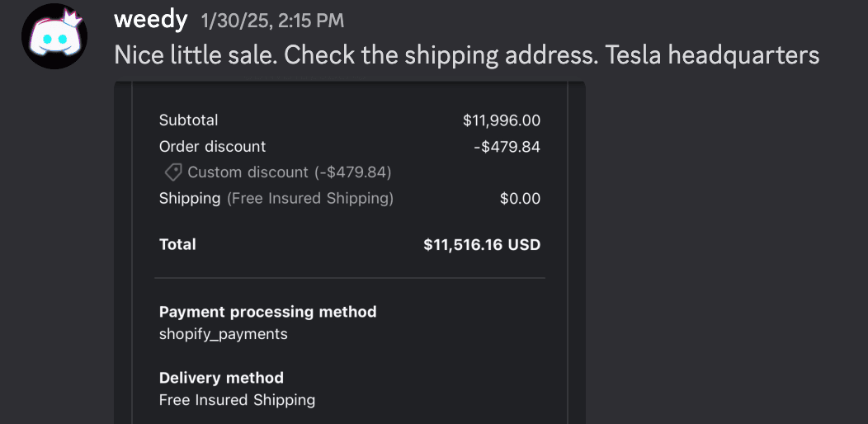Viewport: 868px width, 424px height.
Task: Click the $0.00 shipping cost
Action: click(520, 199)
